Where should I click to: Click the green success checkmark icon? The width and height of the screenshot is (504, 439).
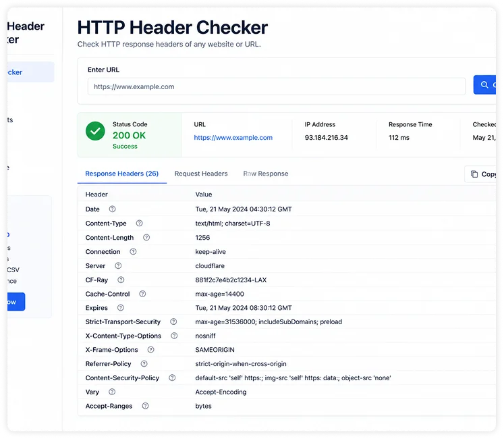95,131
